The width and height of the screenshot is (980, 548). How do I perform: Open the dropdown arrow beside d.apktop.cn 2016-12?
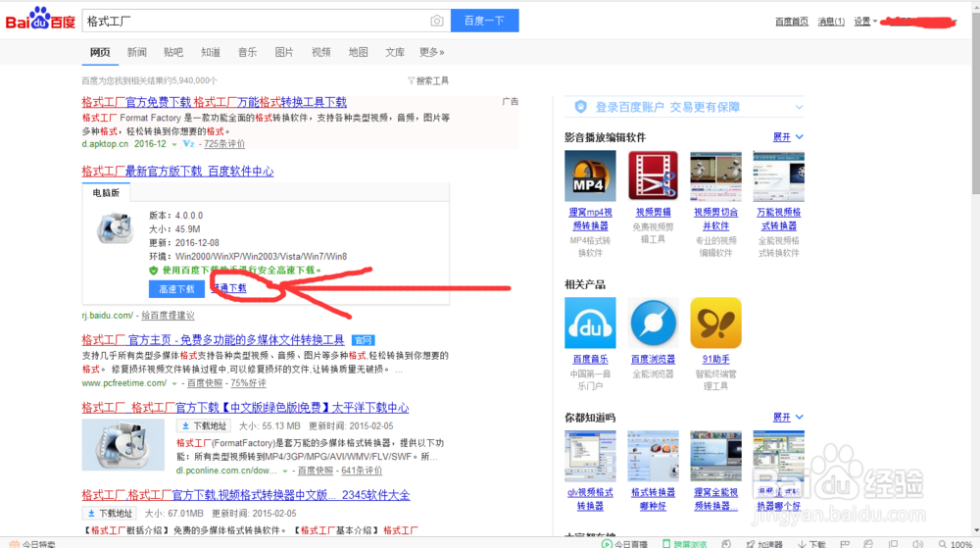tap(174, 144)
